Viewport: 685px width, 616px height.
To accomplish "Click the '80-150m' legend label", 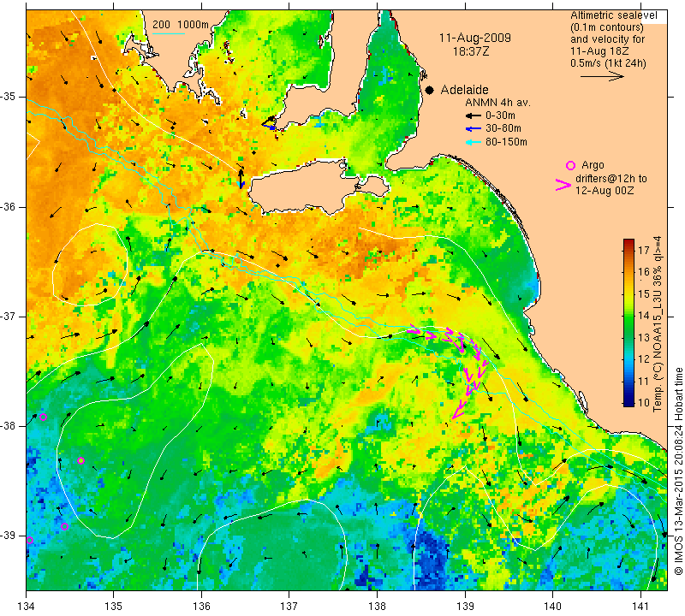I will click(506, 142).
